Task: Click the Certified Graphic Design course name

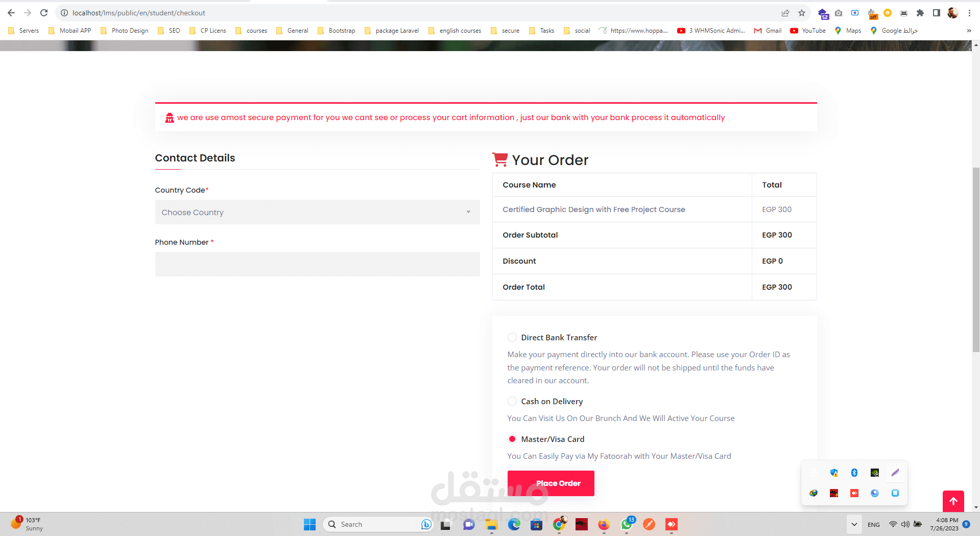Action: click(593, 209)
